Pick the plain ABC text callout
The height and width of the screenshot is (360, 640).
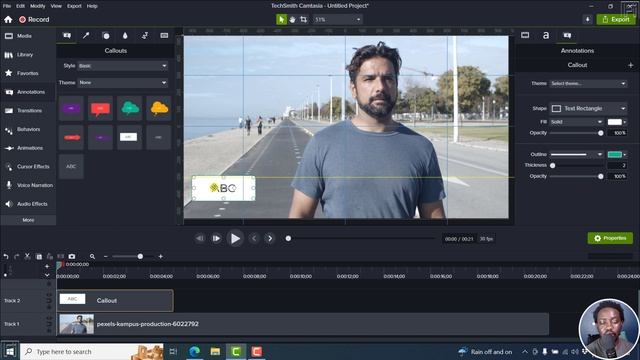coord(71,167)
